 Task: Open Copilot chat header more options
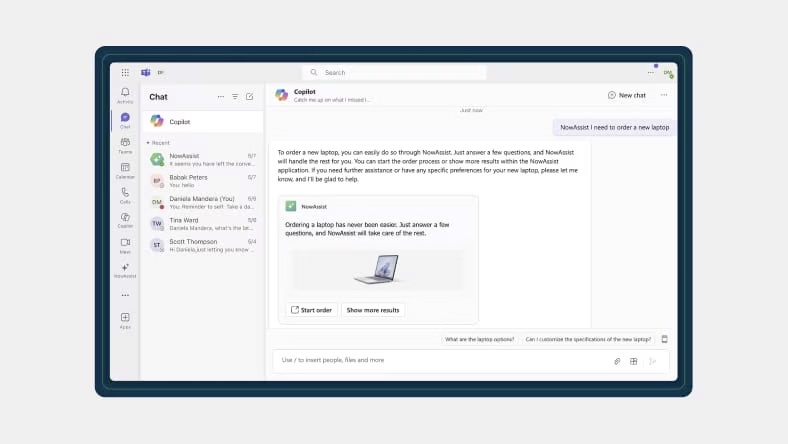pos(664,95)
